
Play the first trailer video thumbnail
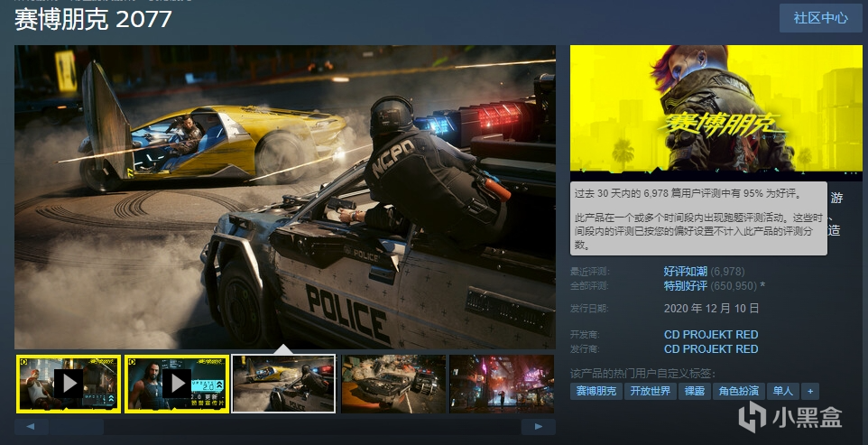click(68, 384)
